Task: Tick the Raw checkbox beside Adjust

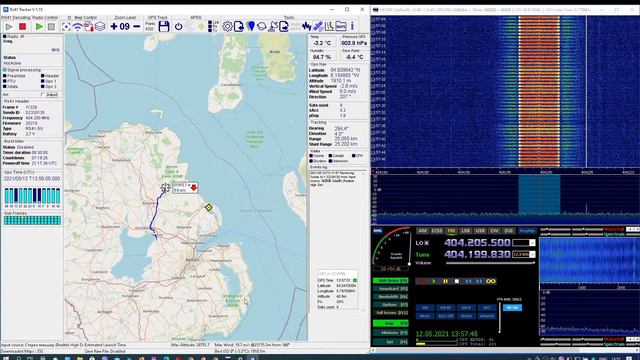Action: pyautogui.click(x=42, y=95)
